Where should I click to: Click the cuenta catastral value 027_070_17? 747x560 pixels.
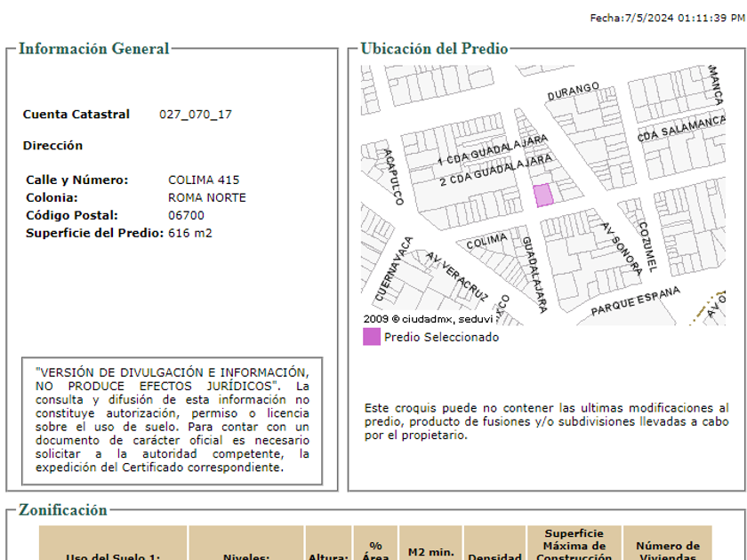(196, 115)
